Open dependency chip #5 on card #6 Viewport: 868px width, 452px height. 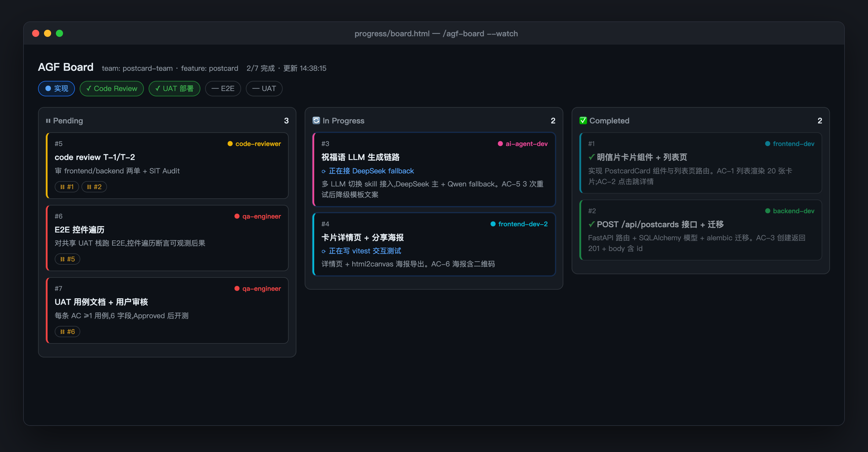67,259
